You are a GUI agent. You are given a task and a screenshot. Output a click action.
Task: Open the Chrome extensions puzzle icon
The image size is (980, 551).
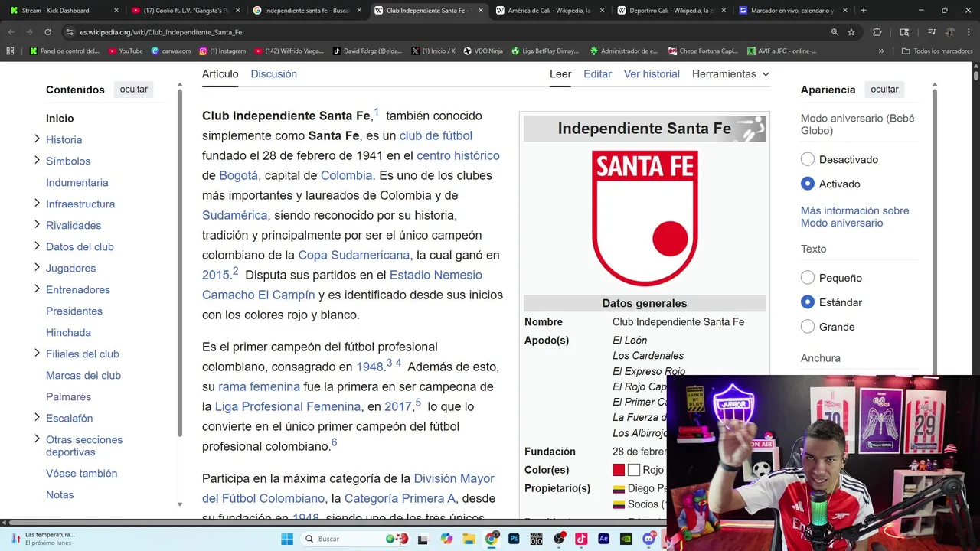877,32
